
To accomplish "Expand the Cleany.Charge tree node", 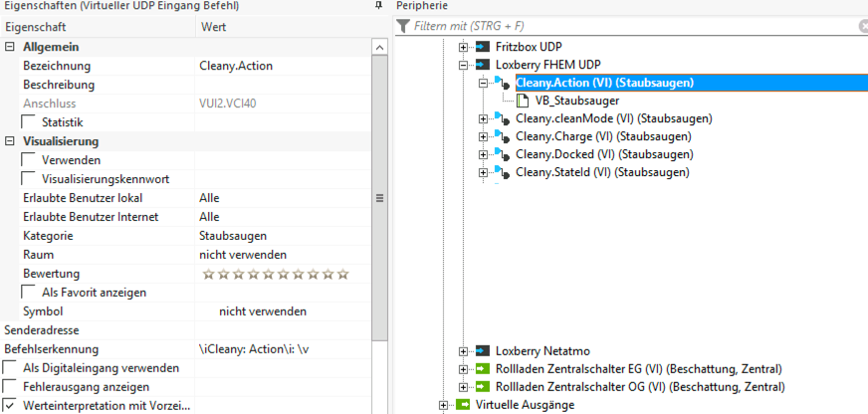I will pyautogui.click(x=485, y=136).
